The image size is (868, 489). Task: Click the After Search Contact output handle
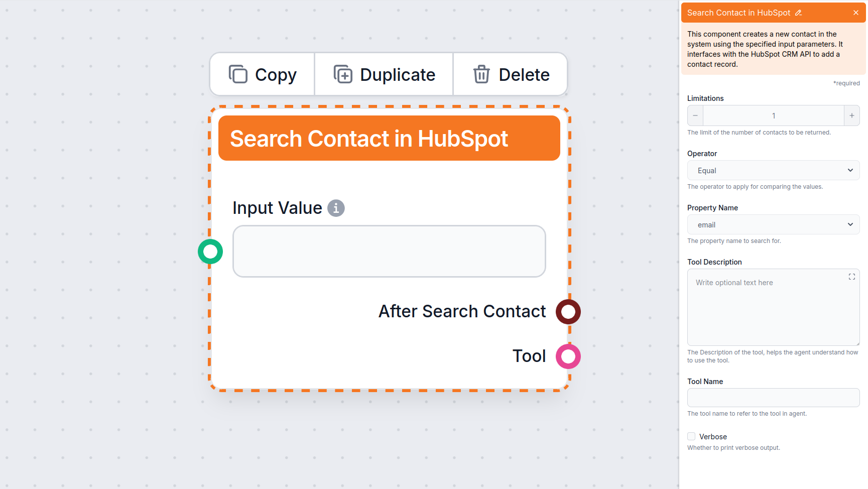point(568,312)
